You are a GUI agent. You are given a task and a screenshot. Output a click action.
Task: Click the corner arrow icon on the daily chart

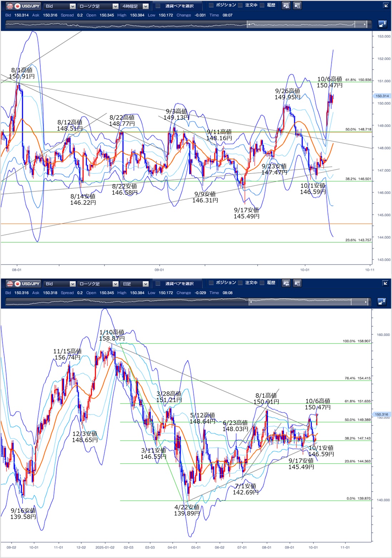coord(386,283)
